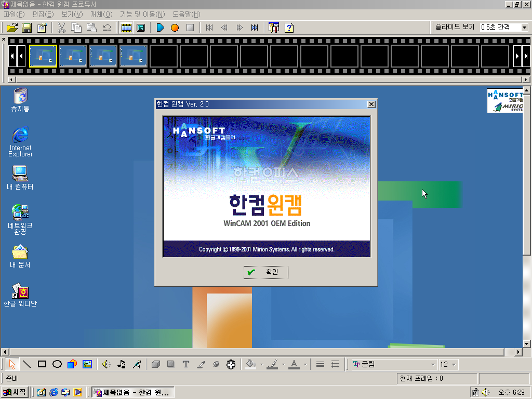Click the Paste toolbar icon

tap(91, 28)
